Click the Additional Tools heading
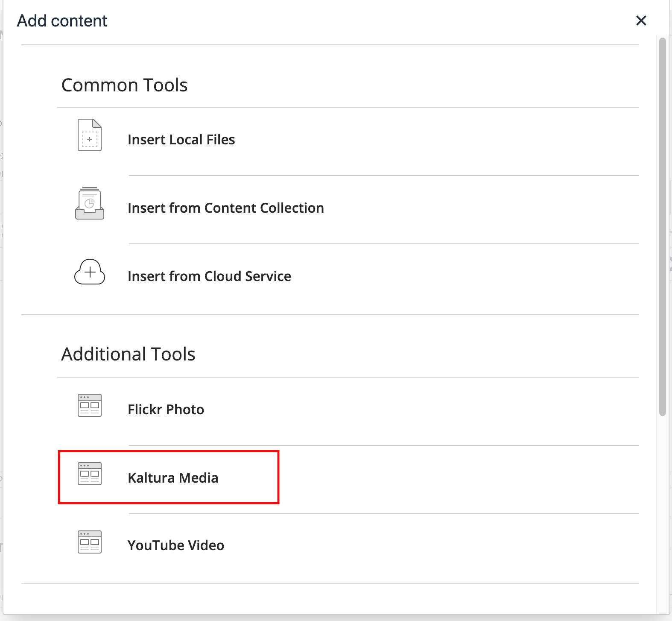Screen dimensions: 672x621 pyautogui.click(x=128, y=354)
